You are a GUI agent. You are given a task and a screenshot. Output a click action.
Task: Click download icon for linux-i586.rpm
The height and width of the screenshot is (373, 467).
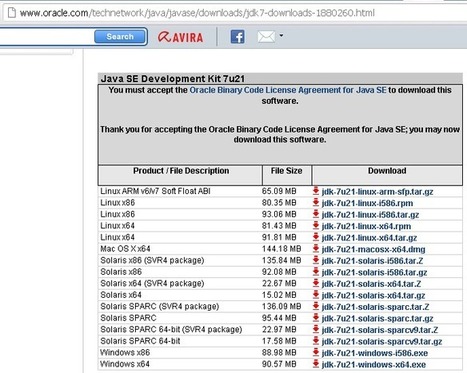point(316,203)
